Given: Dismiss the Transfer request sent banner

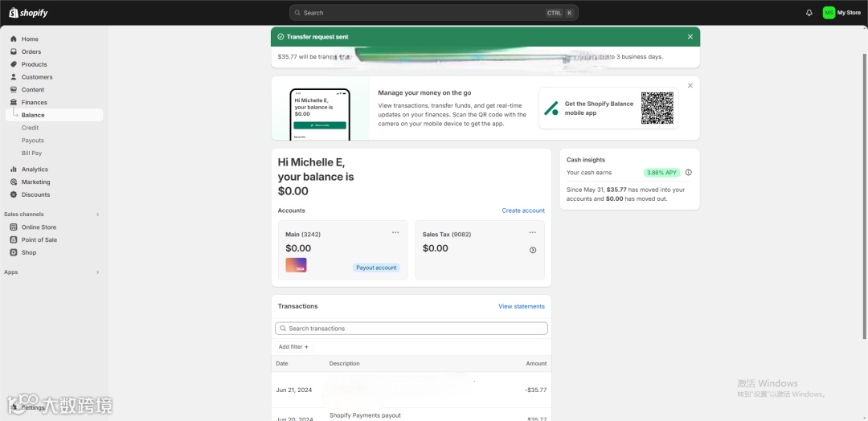Looking at the screenshot, I should [x=690, y=36].
